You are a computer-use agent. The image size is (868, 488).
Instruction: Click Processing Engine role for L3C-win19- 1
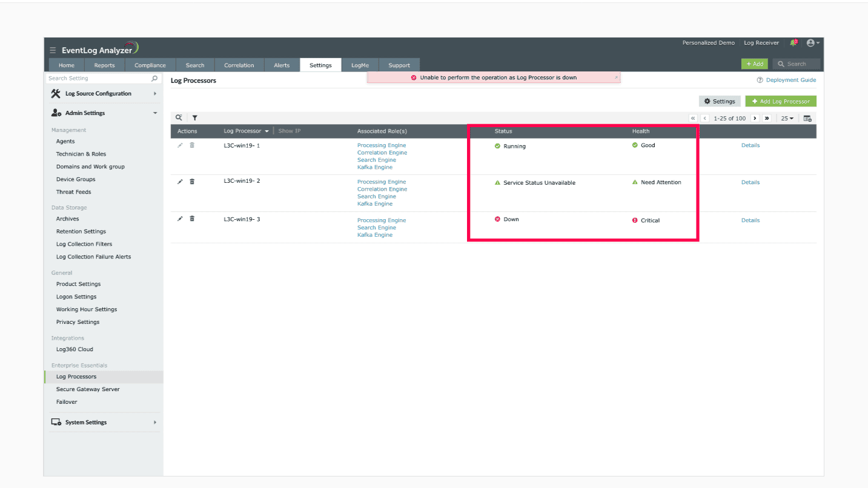click(382, 145)
